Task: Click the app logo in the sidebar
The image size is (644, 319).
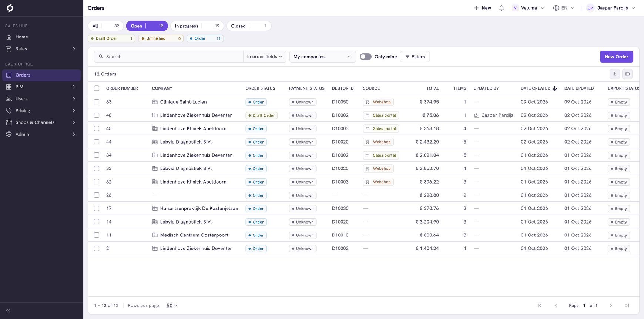Action: 10,8
